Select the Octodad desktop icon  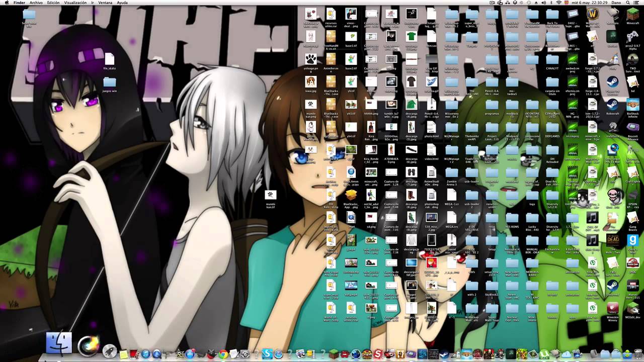point(612,36)
